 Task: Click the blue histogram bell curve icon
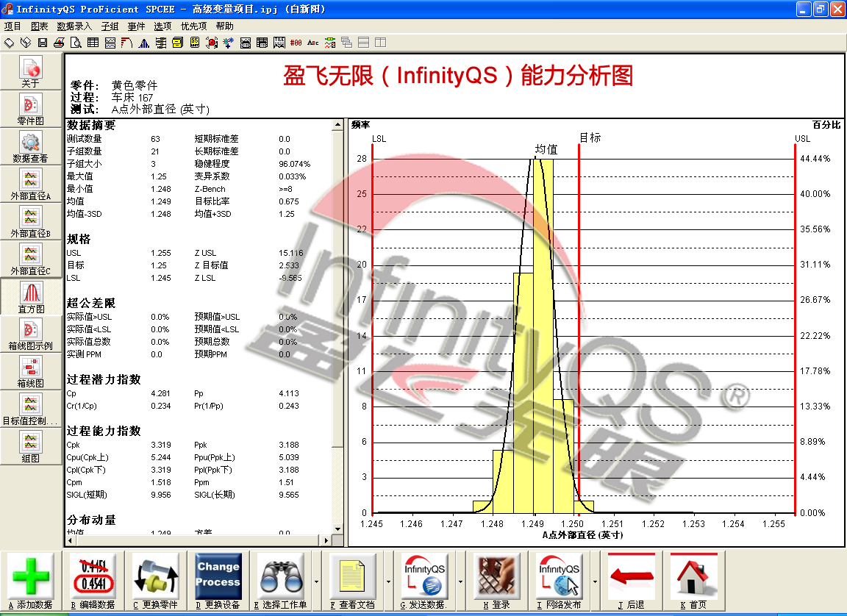point(143,43)
